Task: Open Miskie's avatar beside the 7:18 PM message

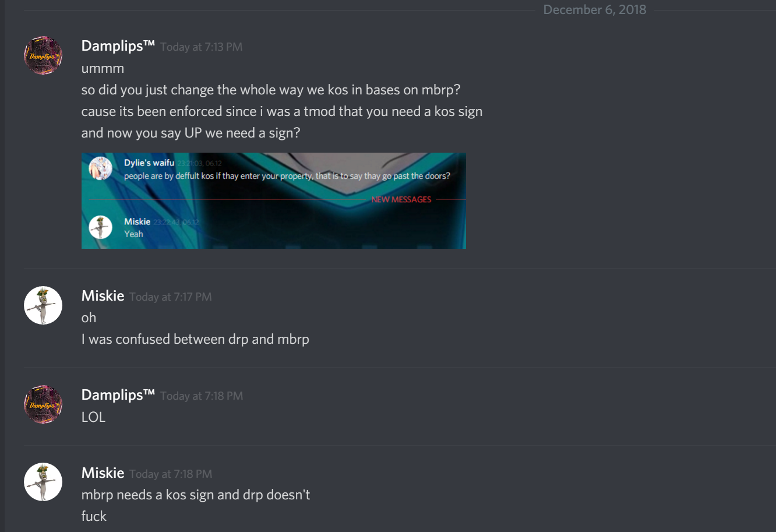Action: (43, 482)
